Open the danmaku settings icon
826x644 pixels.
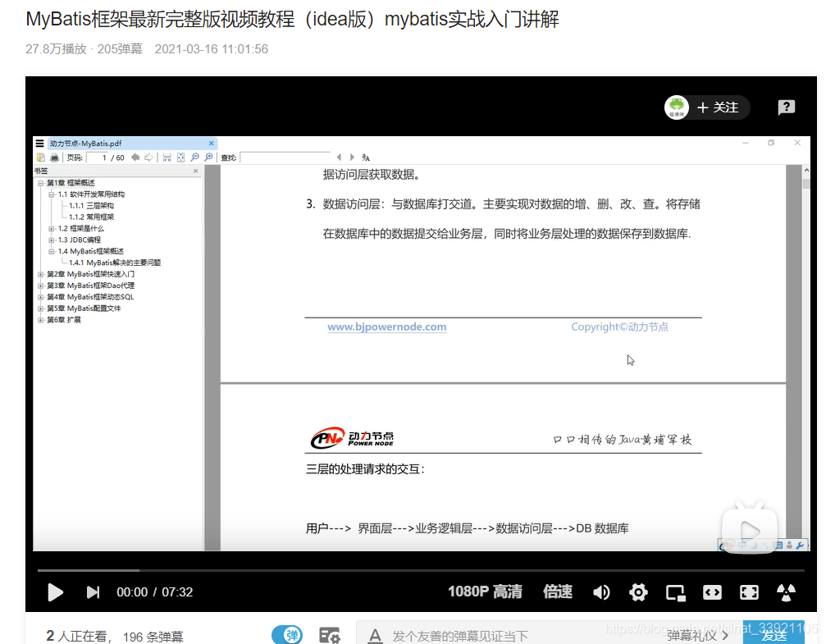tap(330, 636)
